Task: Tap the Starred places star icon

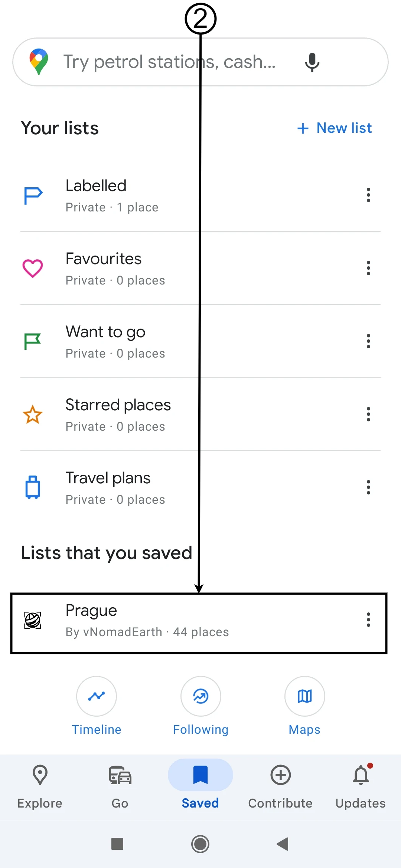Action: tap(33, 414)
